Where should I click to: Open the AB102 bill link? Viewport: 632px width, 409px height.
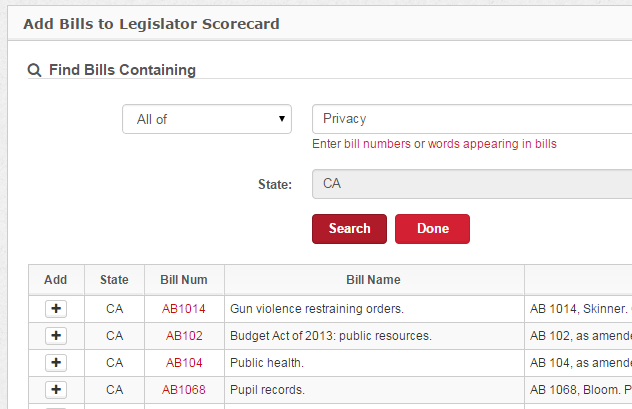point(184,336)
